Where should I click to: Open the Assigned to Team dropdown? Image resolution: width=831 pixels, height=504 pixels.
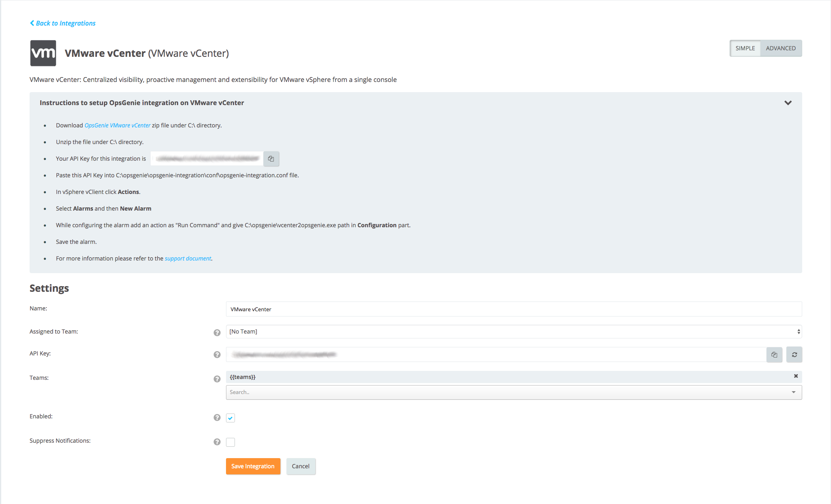514,331
